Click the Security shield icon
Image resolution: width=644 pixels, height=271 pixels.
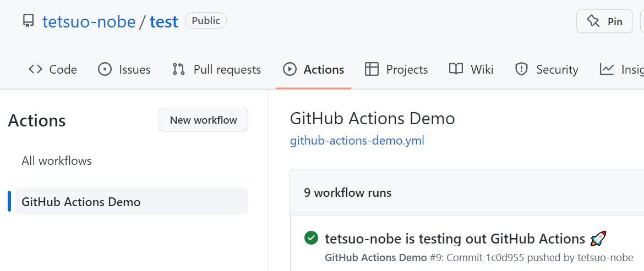(x=521, y=69)
